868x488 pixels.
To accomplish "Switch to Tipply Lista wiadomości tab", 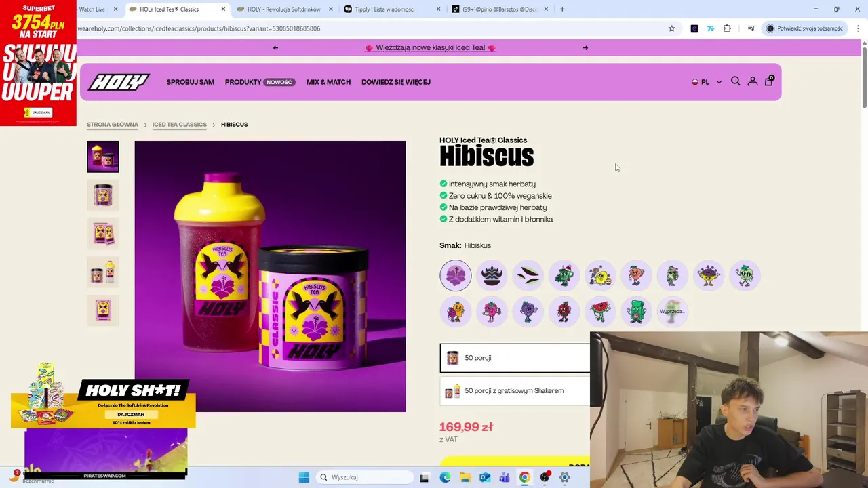I will pyautogui.click(x=391, y=9).
